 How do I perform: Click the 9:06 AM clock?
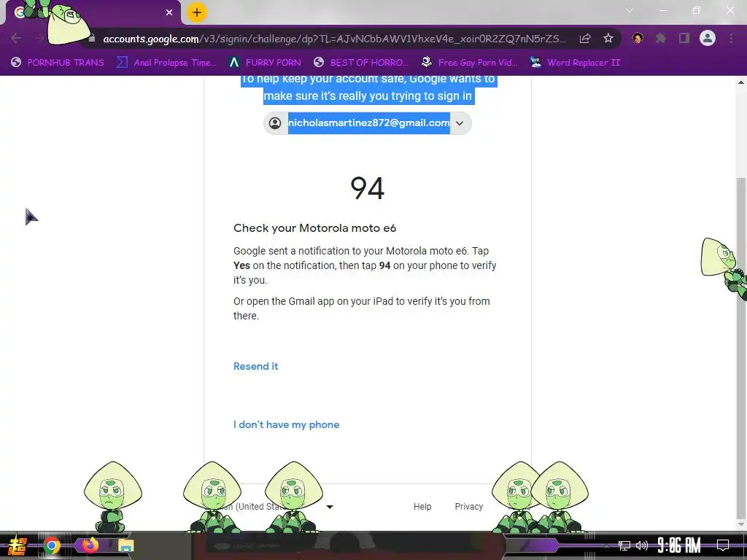click(x=679, y=545)
